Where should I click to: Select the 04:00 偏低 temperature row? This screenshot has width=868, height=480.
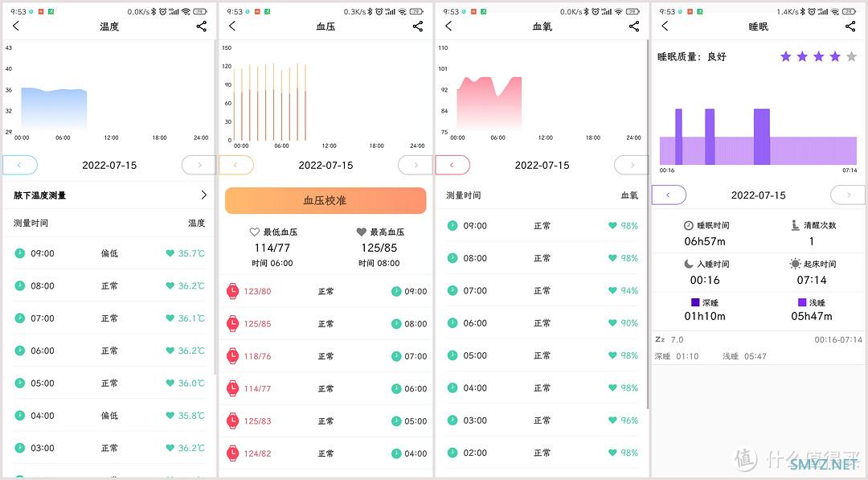click(x=109, y=415)
